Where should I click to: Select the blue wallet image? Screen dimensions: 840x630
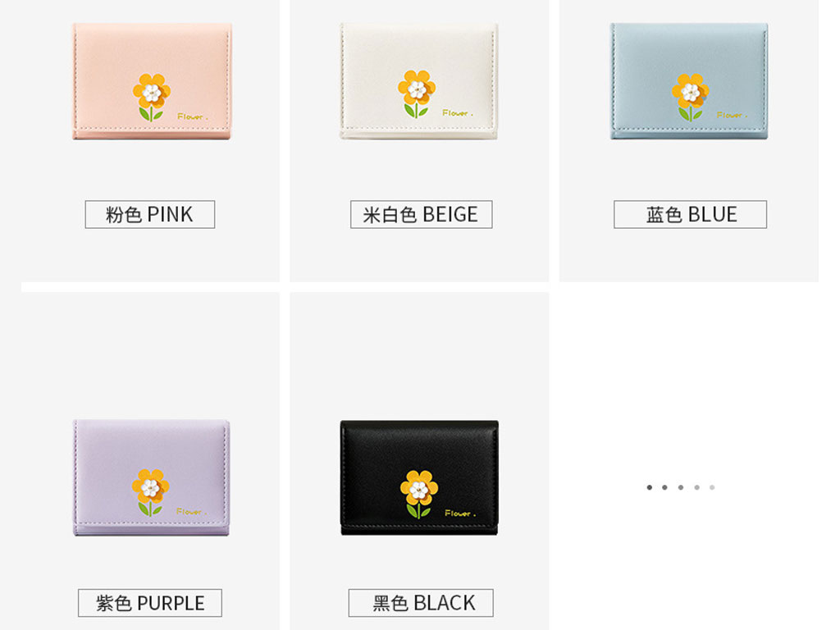pos(689,81)
